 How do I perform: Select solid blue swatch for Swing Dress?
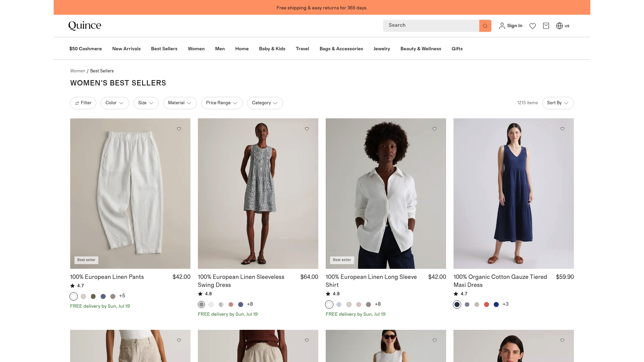point(240,304)
